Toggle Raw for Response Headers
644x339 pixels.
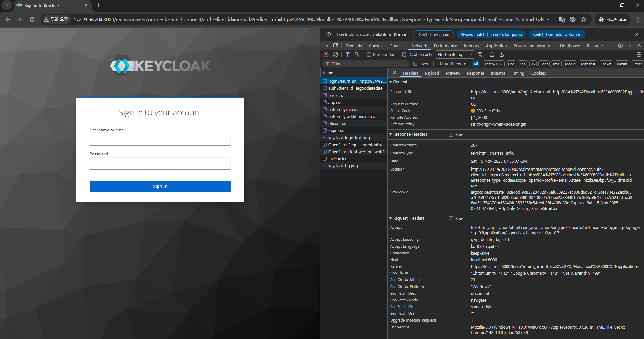tap(451, 134)
